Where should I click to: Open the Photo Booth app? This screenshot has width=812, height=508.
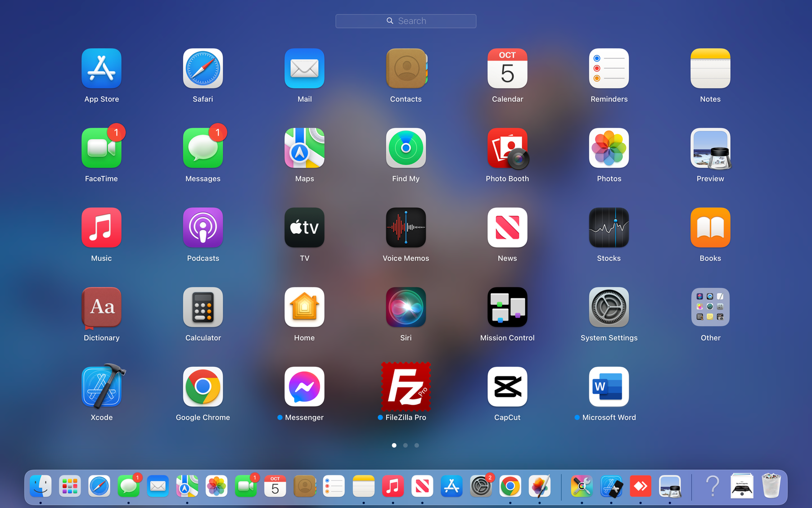pos(507,148)
